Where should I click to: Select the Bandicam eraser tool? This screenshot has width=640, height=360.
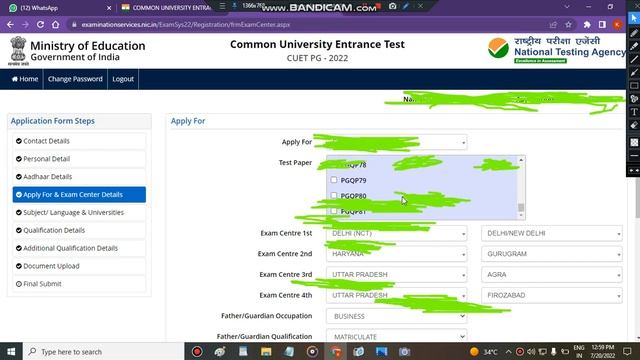point(634,125)
